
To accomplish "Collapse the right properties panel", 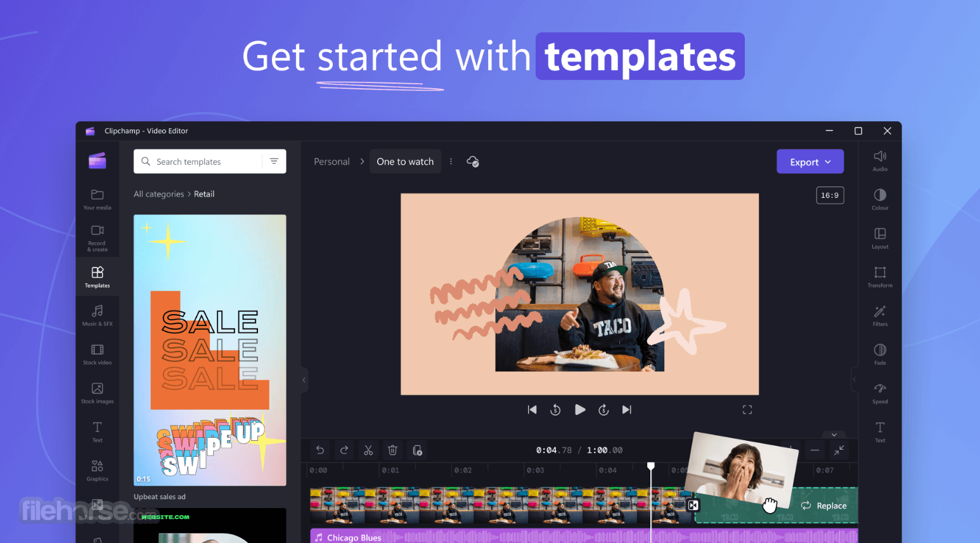I will [x=854, y=379].
